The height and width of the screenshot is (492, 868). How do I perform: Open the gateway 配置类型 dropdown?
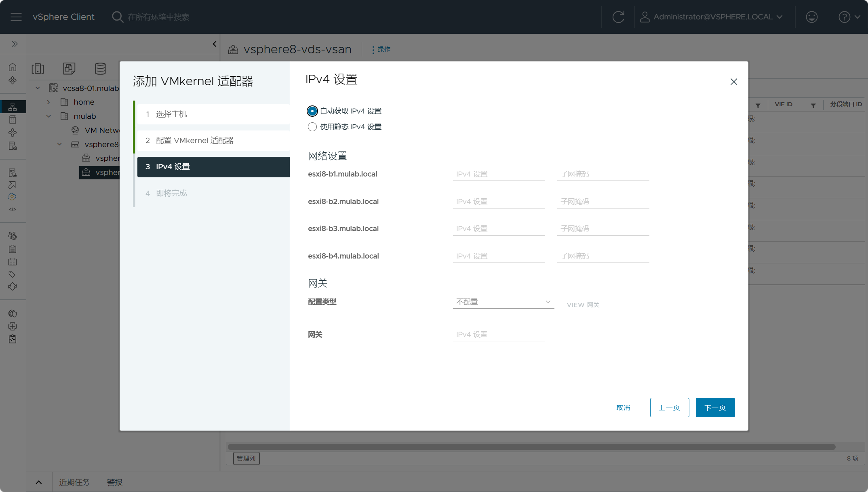pos(503,302)
